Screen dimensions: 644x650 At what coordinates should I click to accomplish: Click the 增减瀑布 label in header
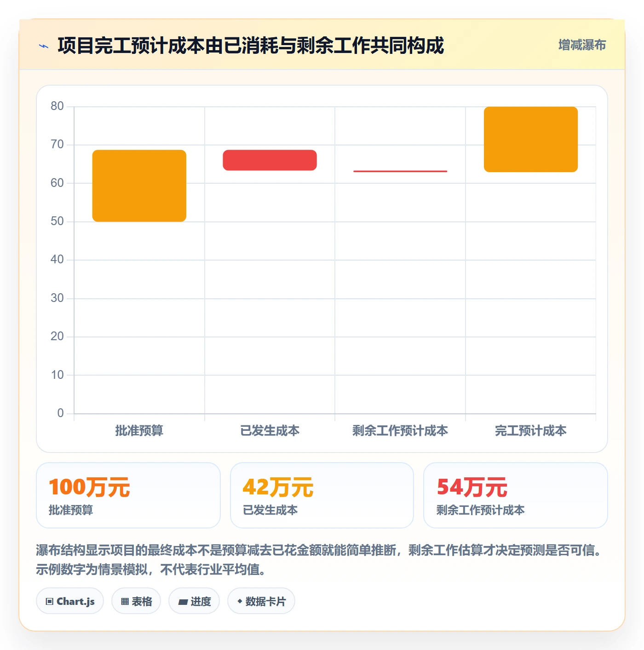tap(582, 45)
